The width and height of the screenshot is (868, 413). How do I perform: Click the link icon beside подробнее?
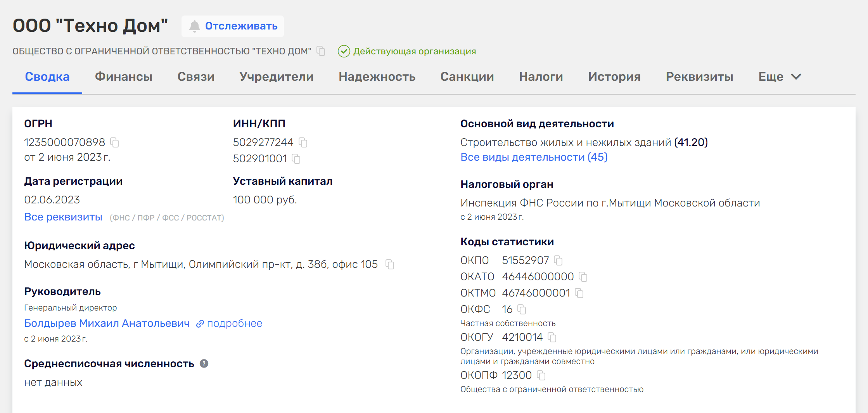click(x=200, y=324)
